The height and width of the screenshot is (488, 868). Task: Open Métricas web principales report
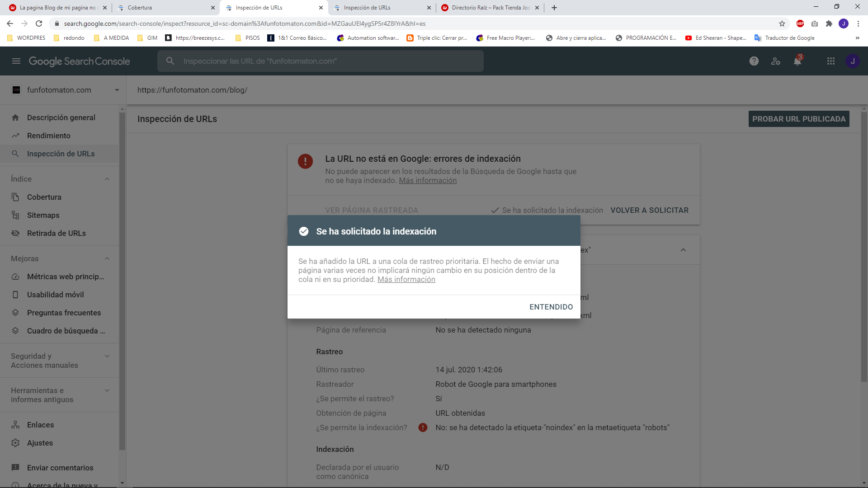(x=60, y=277)
